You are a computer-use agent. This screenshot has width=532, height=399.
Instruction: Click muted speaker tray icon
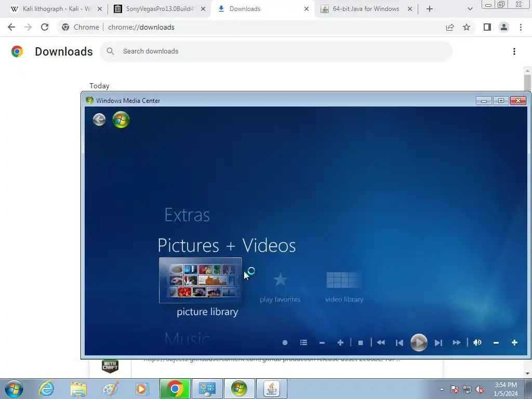point(480,389)
